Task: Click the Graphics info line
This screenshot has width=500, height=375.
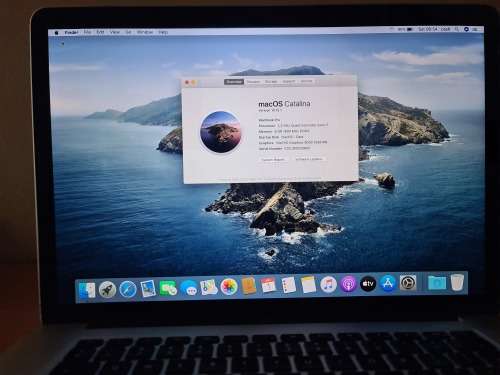Action: [x=293, y=142]
